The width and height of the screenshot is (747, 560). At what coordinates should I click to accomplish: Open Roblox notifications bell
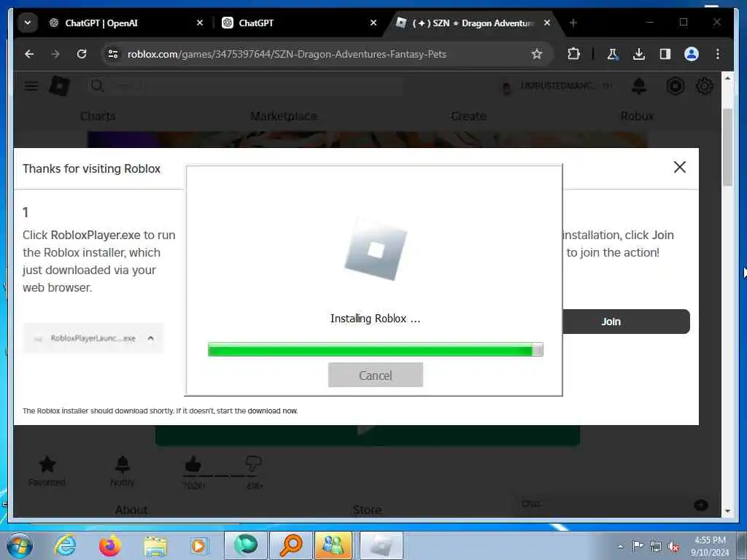[x=639, y=86]
